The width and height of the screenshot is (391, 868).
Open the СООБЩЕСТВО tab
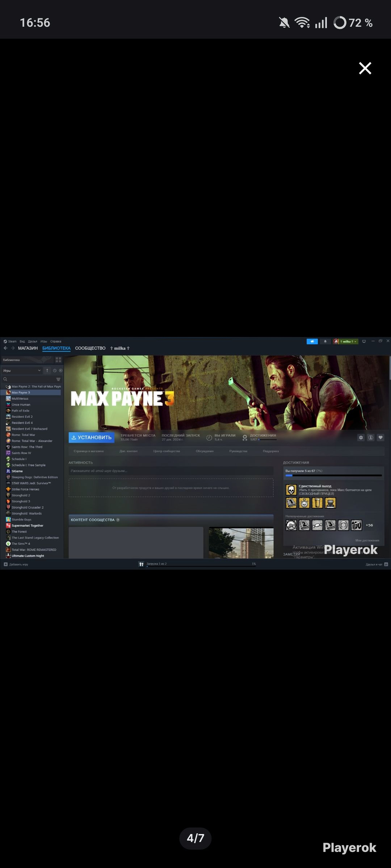90,348
